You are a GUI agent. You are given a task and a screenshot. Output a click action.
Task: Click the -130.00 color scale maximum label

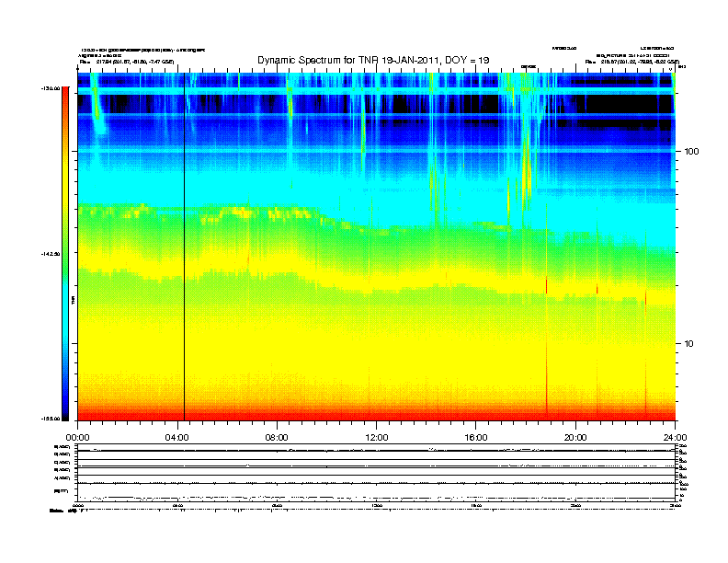[x=51, y=88]
